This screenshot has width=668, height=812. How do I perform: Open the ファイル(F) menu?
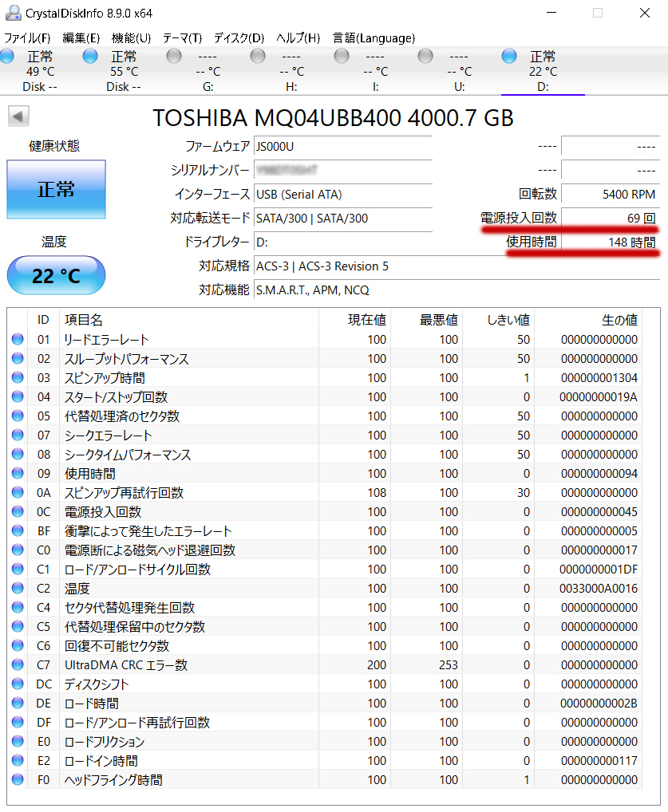[27, 38]
